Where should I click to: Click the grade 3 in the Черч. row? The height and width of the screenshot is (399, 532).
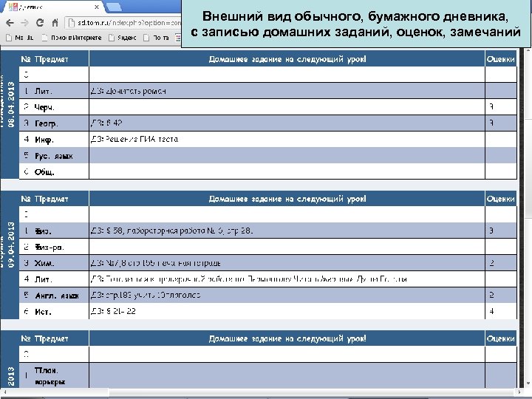point(491,107)
